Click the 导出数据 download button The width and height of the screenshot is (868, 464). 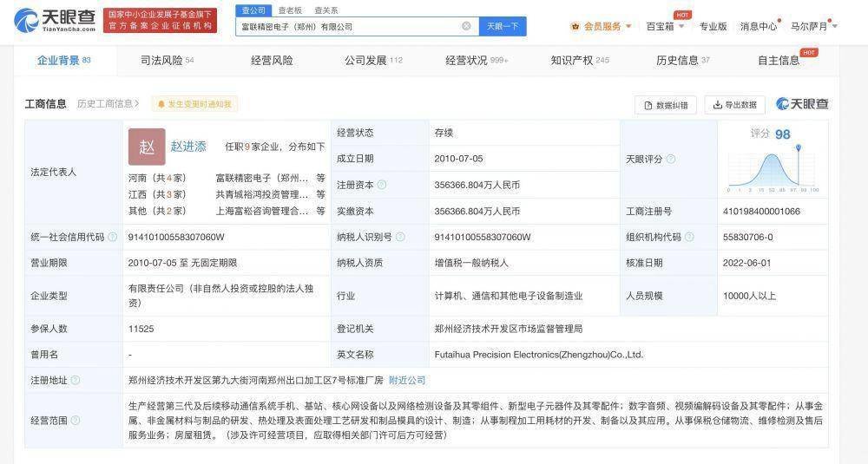[x=734, y=105]
